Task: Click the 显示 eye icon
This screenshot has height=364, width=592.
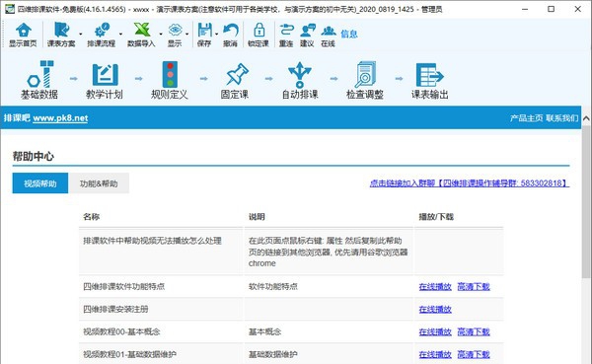Action: tap(175, 30)
